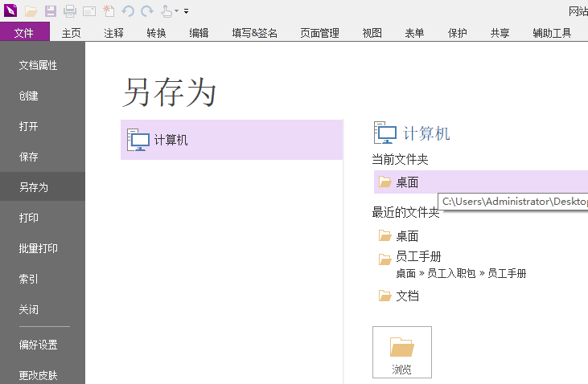The image size is (588, 384).
Task: Click the redo arrow icon
Action: click(147, 11)
